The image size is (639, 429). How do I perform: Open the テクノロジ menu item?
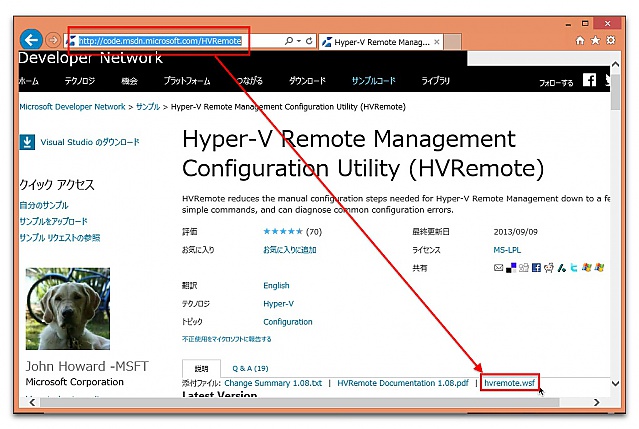click(80, 81)
